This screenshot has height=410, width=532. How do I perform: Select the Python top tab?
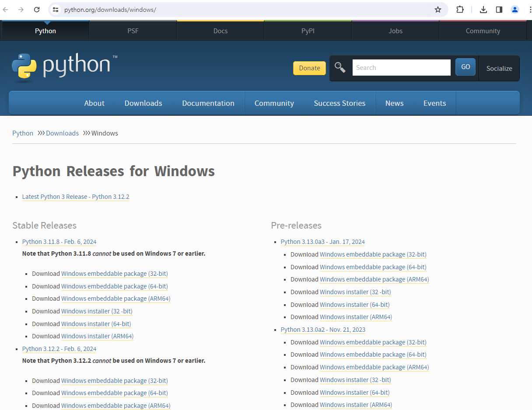pos(45,31)
